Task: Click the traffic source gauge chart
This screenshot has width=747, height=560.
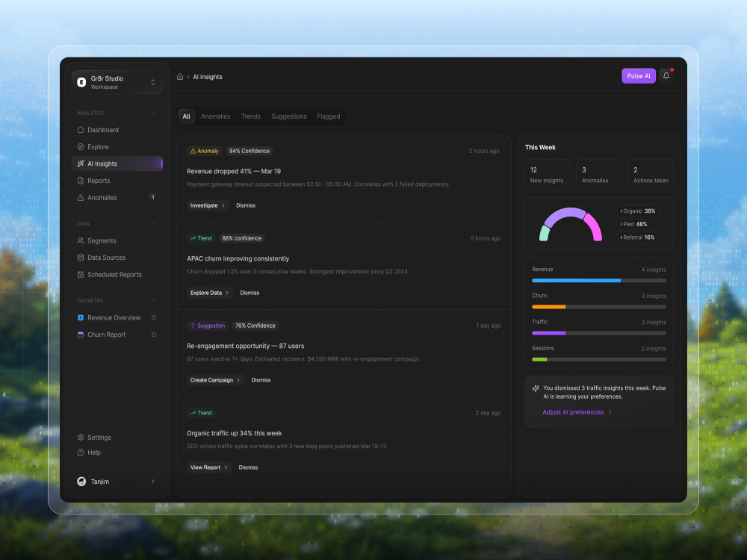Action: point(570,224)
